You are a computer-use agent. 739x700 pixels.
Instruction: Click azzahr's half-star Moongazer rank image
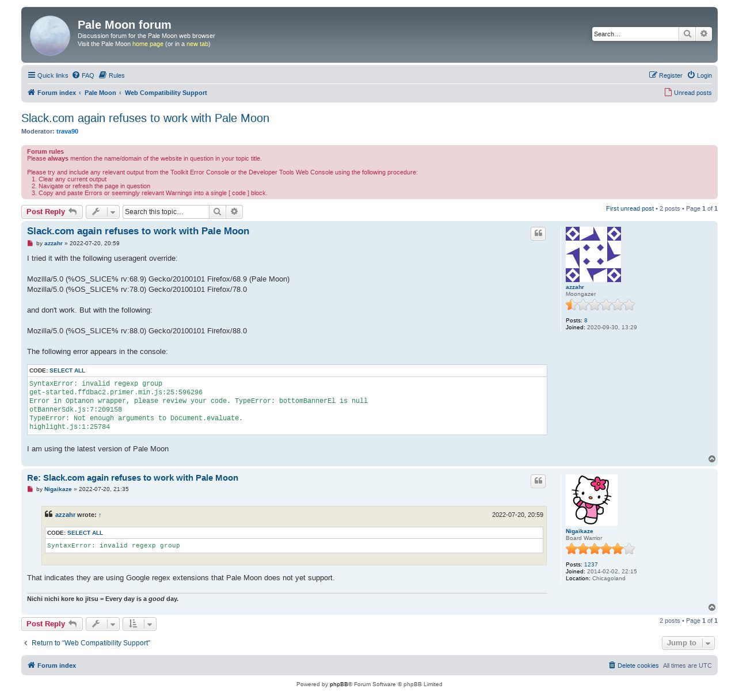coord(600,305)
